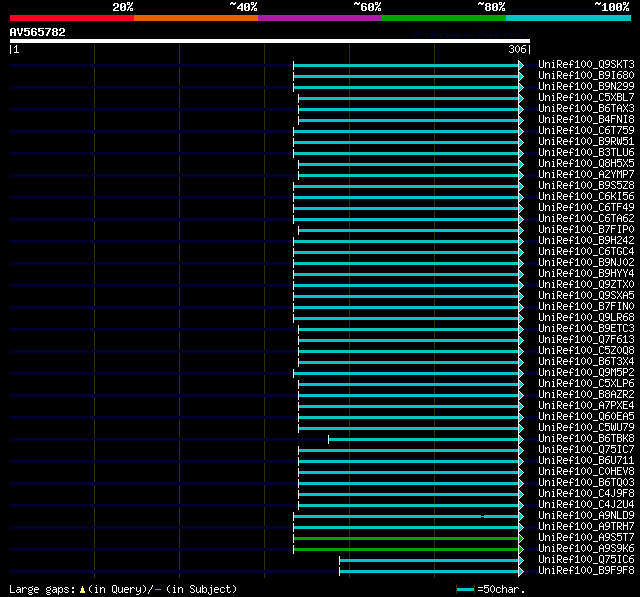Screen dimensions: 640x597
Task: Select the UniRef100_C6TF49 label
Action: (586, 208)
